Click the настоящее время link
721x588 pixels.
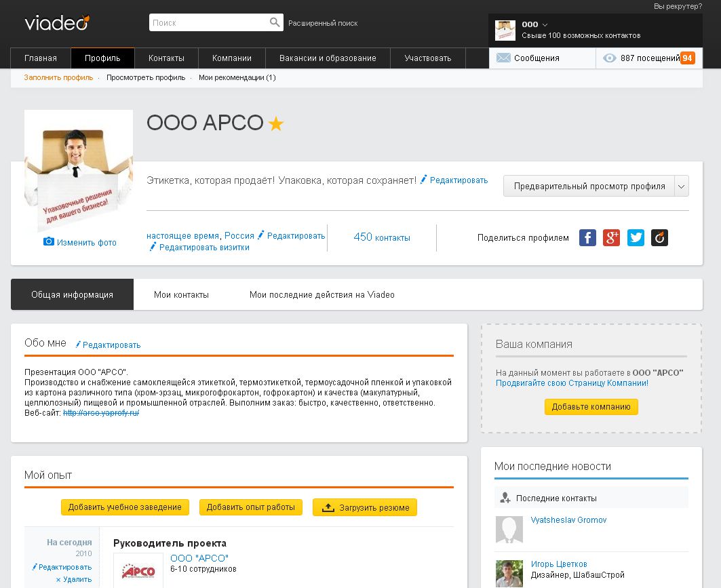182,236
